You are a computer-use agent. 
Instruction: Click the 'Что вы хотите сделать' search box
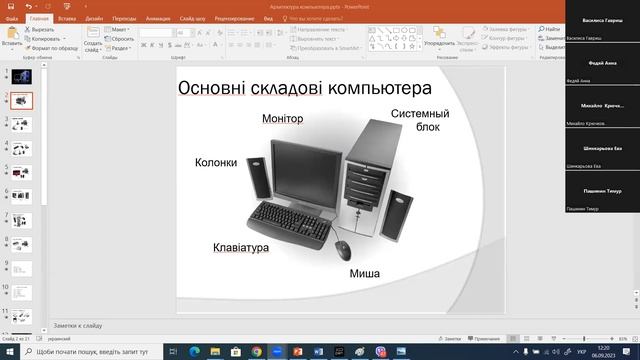[x=313, y=19]
